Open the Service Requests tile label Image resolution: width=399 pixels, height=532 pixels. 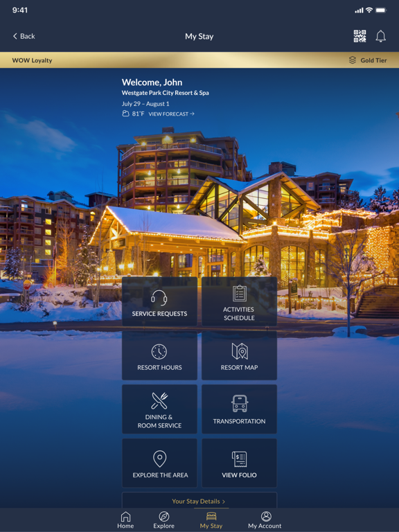[x=159, y=314]
